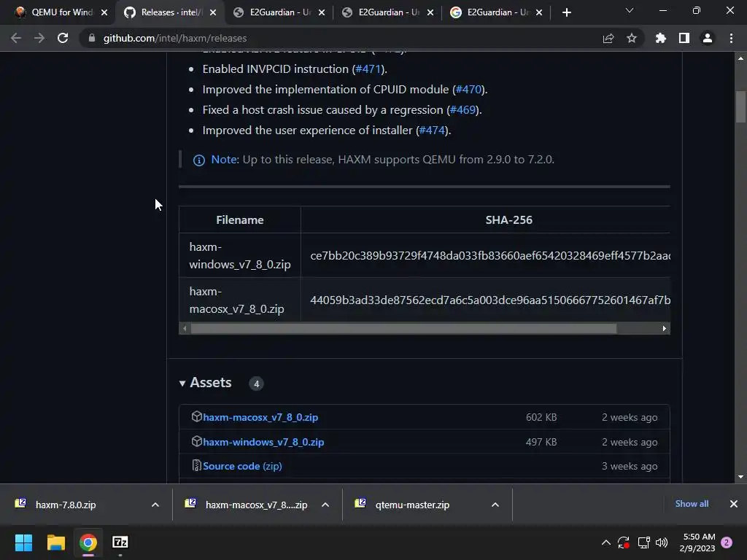Open the volume control icon

[x=661, y=542]
